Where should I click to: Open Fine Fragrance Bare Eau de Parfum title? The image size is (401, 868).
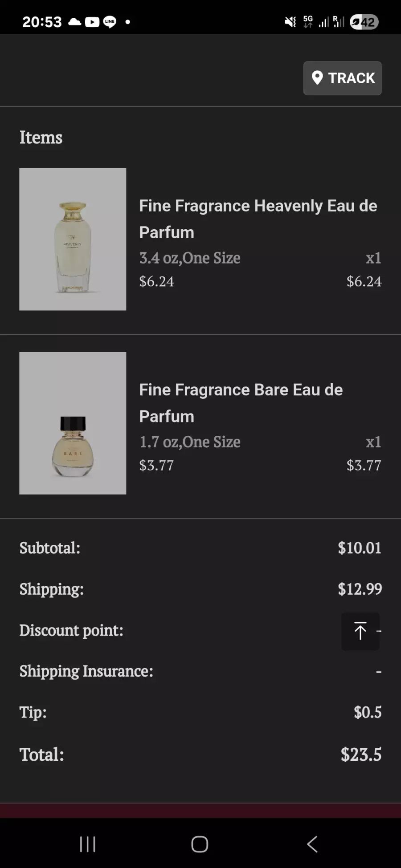point(241,403)
